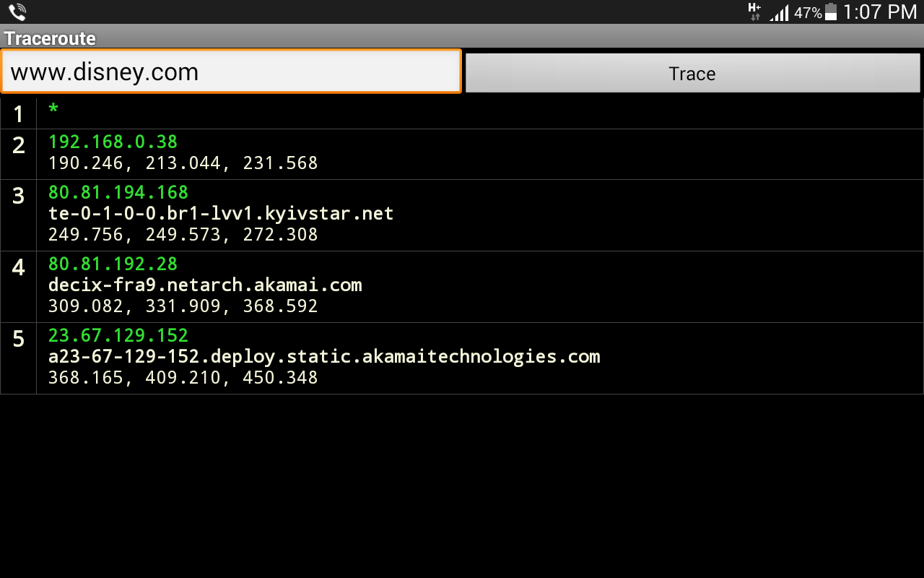Tap the kyivstar.net hostname in hop 3
Screen dimensions: 924x578
click(221, 213)
